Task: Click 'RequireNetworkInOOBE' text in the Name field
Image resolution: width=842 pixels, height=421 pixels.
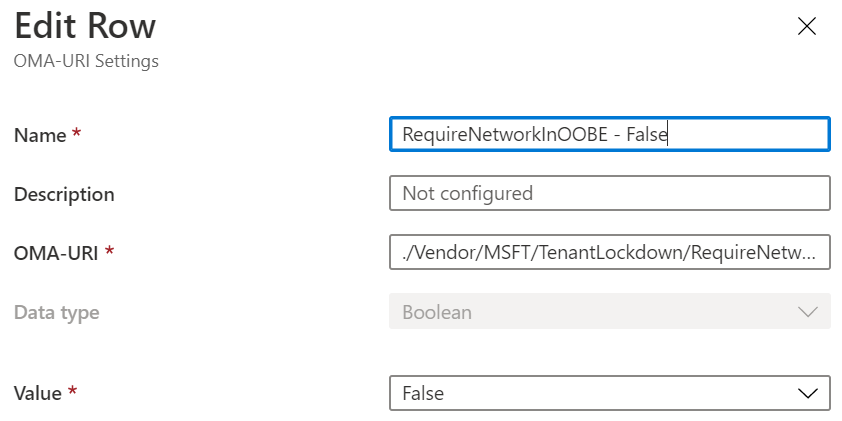Action: point(502,134)
